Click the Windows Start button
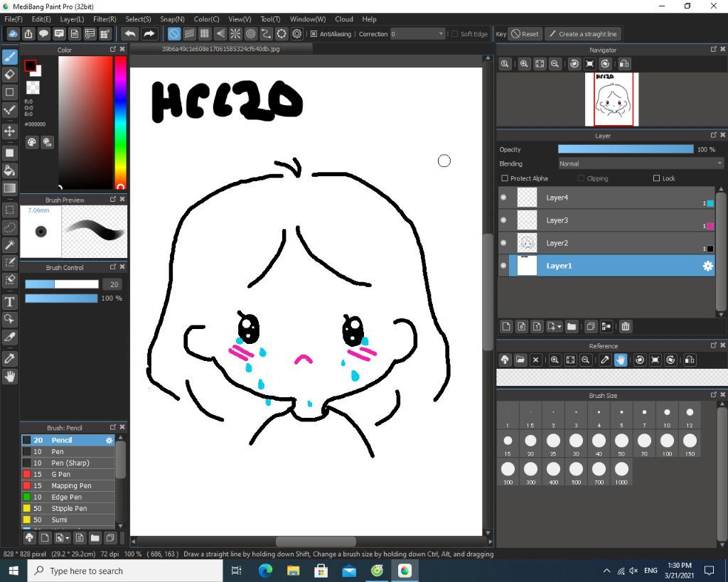The height and width of the screenshot is (582, 728). [x=14, y=571]
